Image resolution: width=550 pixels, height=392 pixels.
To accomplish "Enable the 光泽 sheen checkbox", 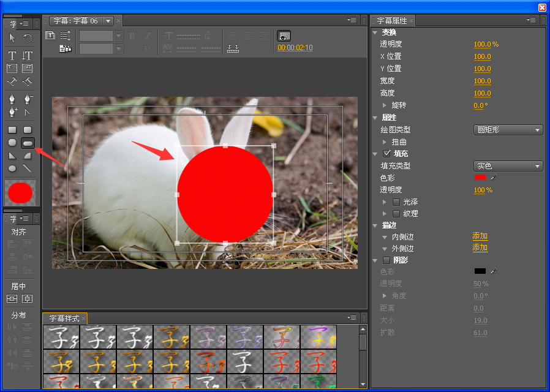I will (x=396, y=202).
